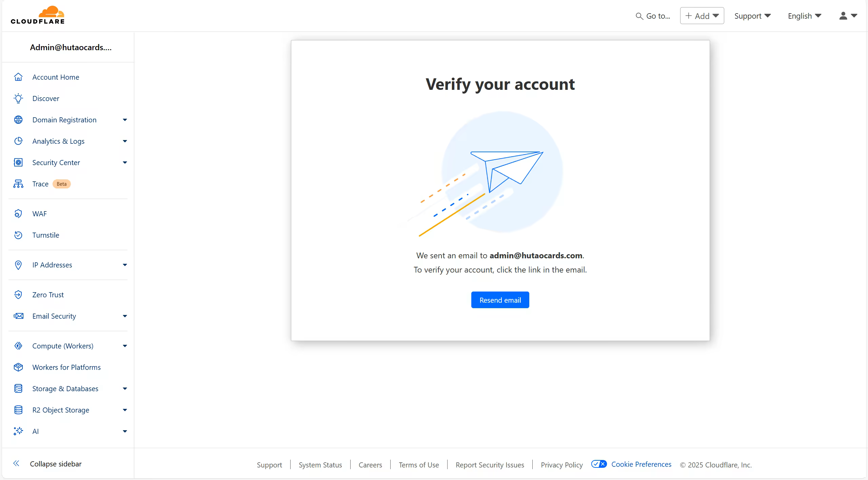Click the Go to... search field

653,16
